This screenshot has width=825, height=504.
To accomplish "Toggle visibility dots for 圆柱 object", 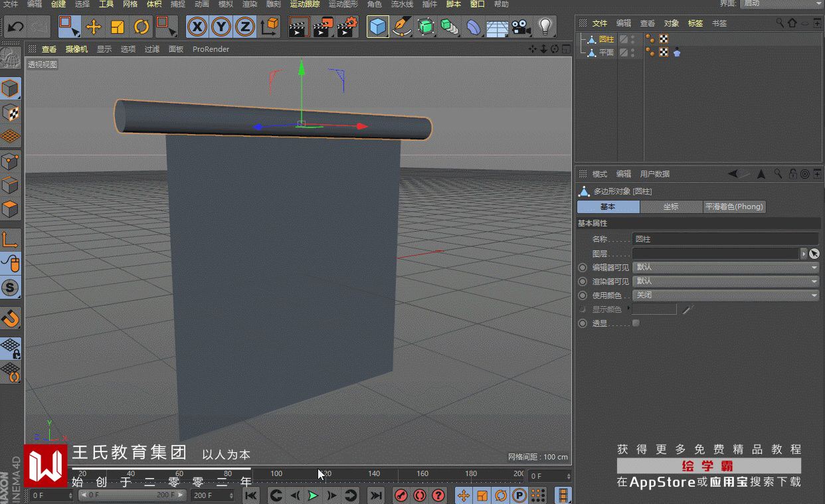I will click(632, 39).
